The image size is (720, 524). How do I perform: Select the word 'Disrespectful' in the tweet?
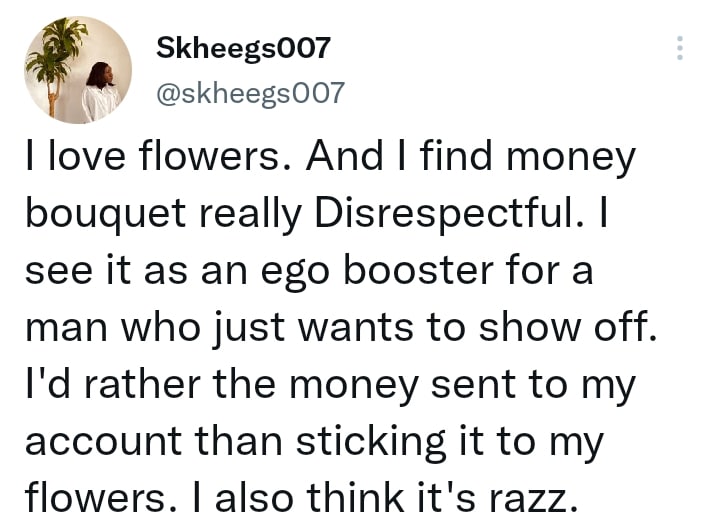coord(444,214)
